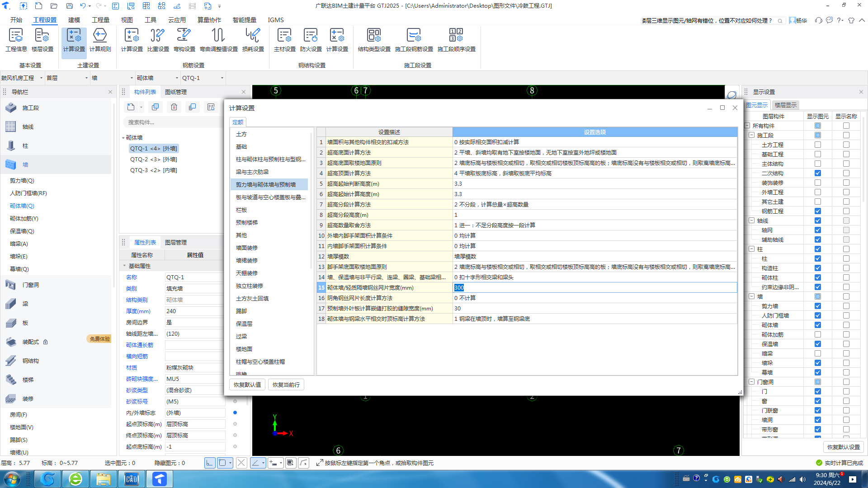The height and width of the screenshot is (488, 868).
Task: Toggle 墙洞 显示图元 checkbox
Action: click(818, 420)
